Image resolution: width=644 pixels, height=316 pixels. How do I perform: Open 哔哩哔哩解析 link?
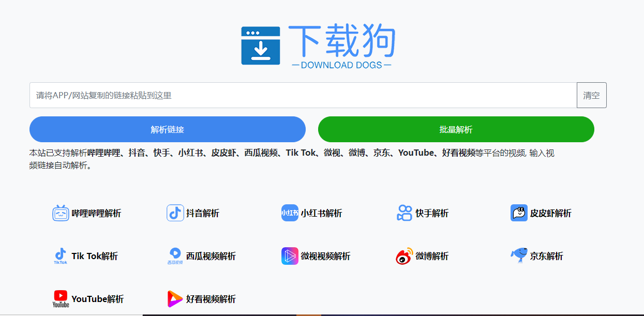click(x=96, y=213)
